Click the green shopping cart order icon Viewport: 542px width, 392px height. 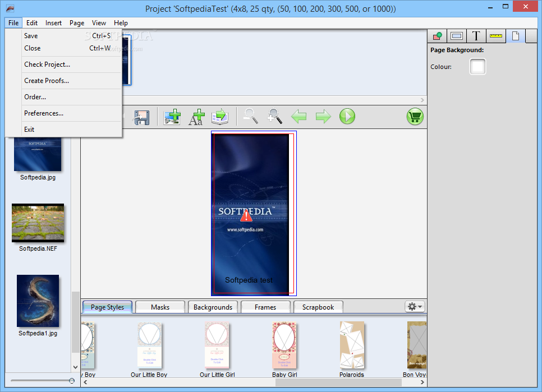coord(415,117)
